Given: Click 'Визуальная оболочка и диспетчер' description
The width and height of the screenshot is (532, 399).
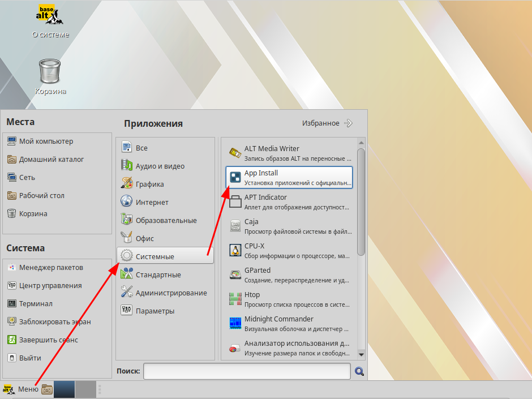Looking at the screenshot, I should tap(296, 329).
